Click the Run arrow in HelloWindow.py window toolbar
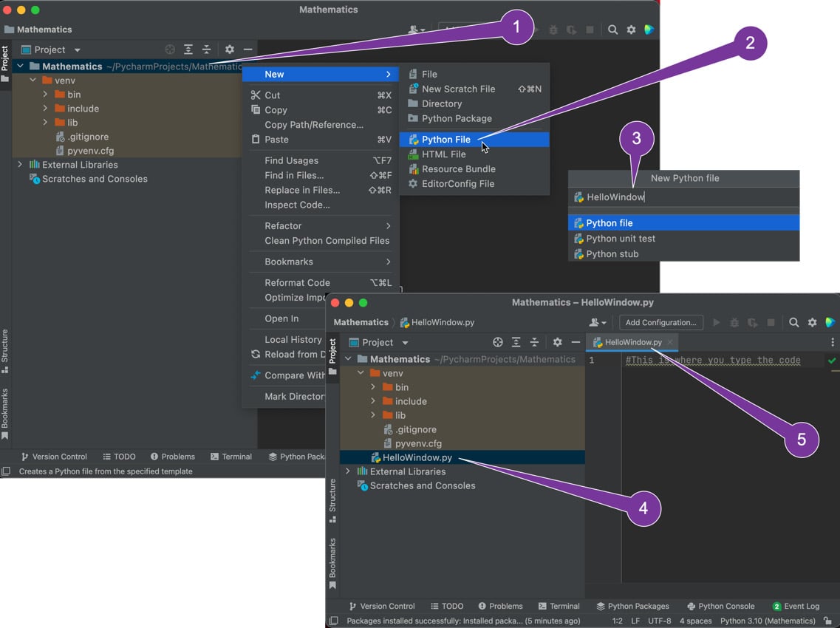 (x=716, y=322)
